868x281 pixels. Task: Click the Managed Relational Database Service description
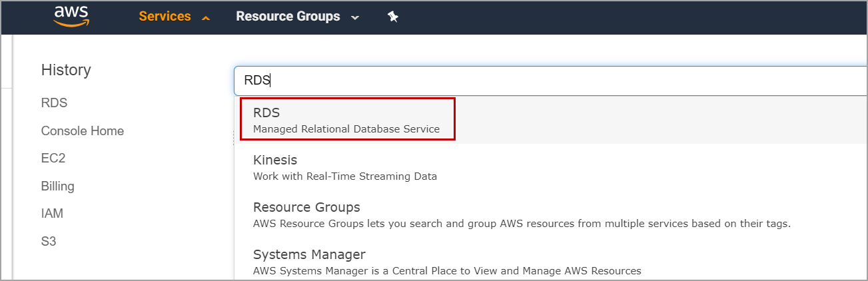(346, 129)
